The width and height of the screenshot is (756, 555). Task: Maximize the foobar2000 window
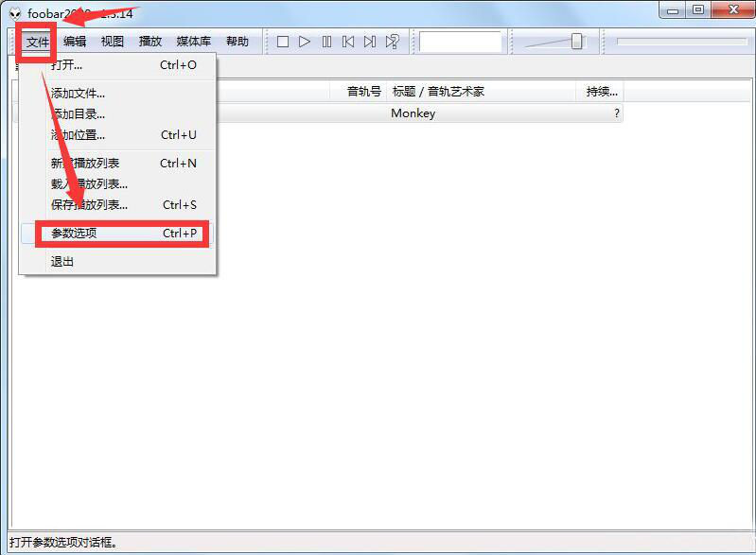tap(698, 10)
